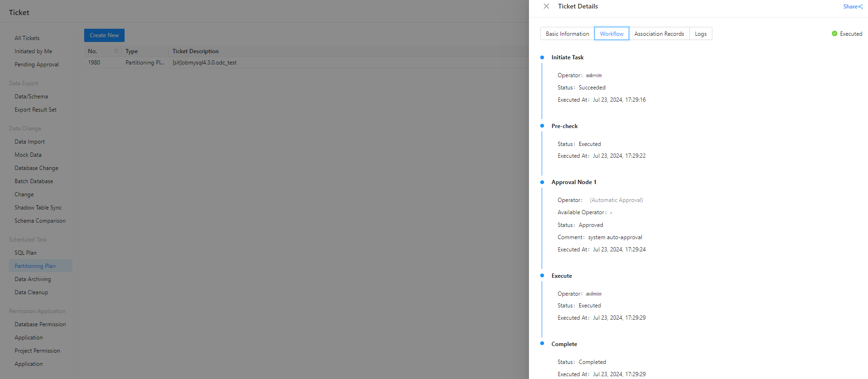Click the Approval Node 1 timeline dot
This screenshot has height=379, width=868.
point(542,182)
